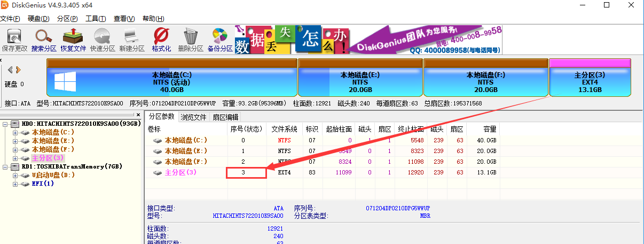Switch to the 浏览文件 tab
The width and height of the screenshot is (644, 244).
pos(193,117)
